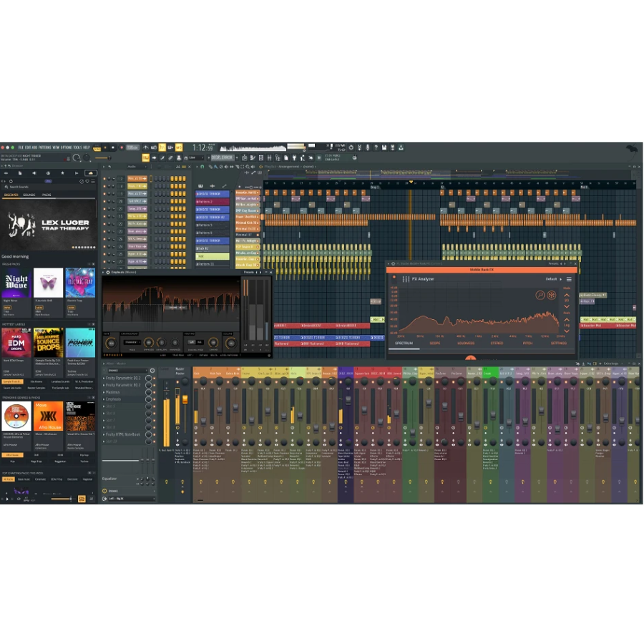Click the tempo value display
The image size is (644, 644).
pyautogui.click(x=132, y=147)
